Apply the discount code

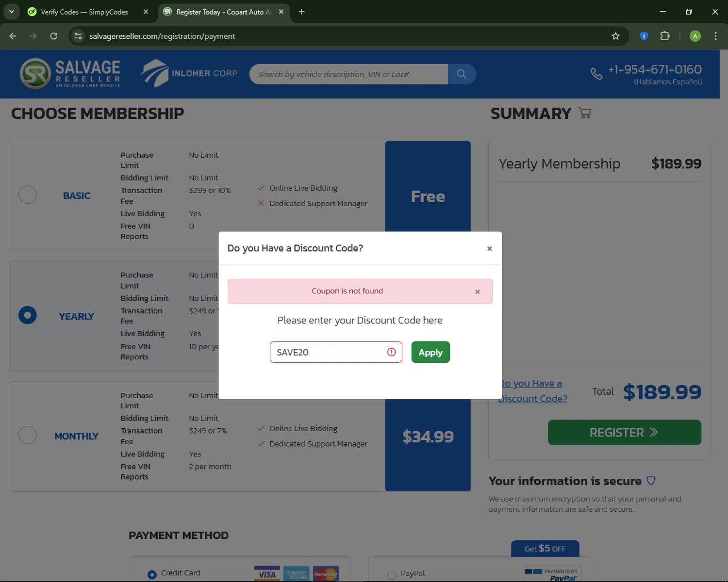430,352
